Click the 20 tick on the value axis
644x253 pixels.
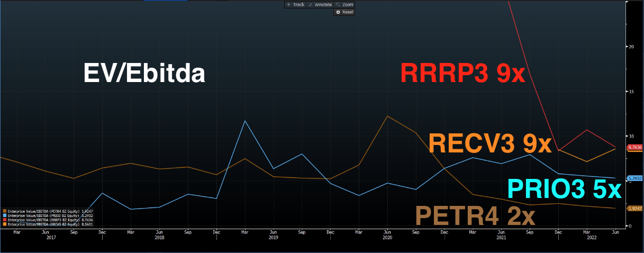(x=631, y=47)
